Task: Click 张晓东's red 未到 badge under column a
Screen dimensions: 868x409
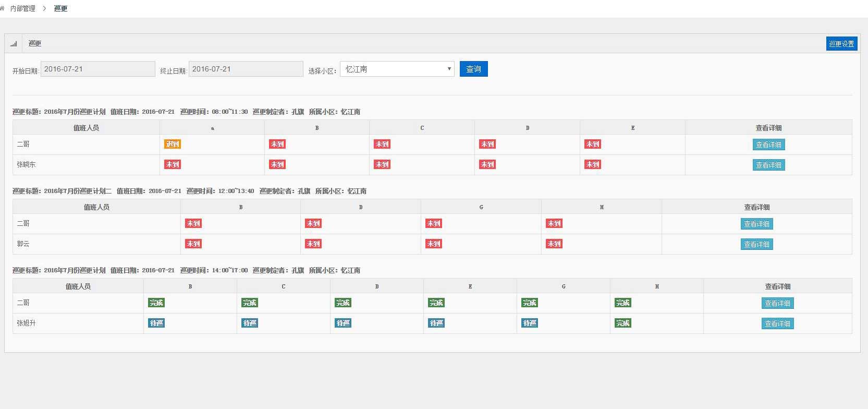Action: 173,164
